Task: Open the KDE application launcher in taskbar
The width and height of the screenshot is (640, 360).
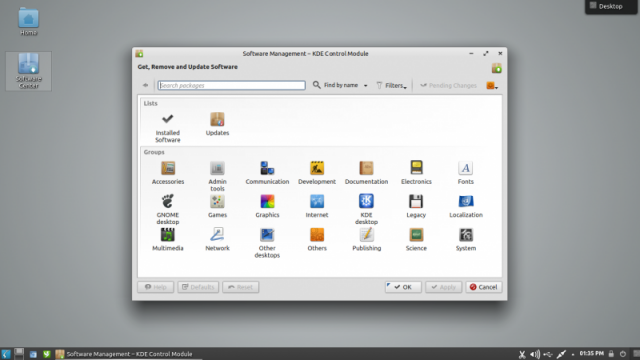Action: click(6, 354)
